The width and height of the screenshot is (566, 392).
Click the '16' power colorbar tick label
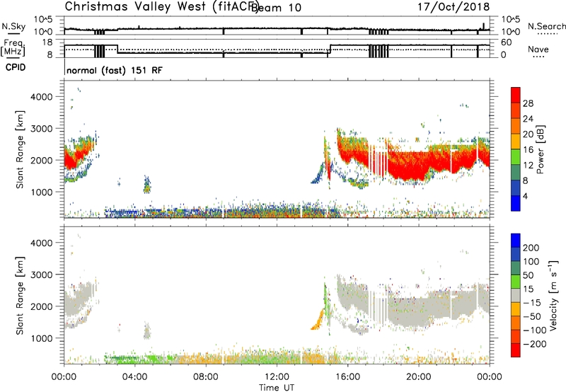click(528, 150)
